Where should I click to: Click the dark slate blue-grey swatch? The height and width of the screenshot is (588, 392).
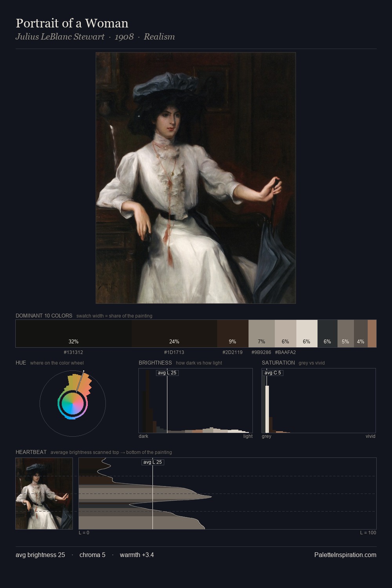coord(327,334)
